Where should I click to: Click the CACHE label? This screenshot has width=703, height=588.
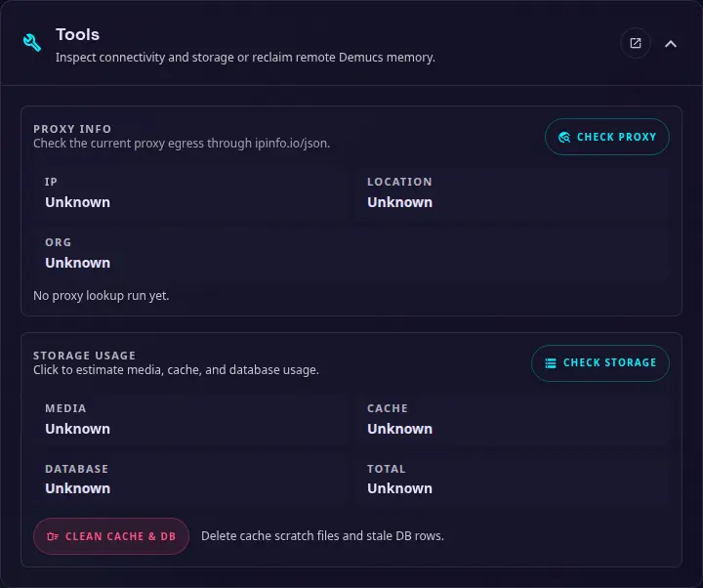coord(388,408)
